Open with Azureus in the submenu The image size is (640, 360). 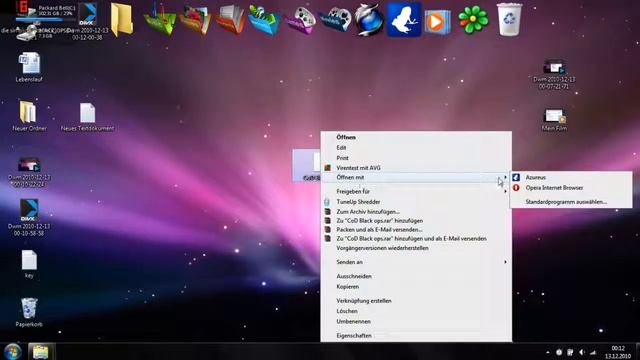[x=571, y=177]
